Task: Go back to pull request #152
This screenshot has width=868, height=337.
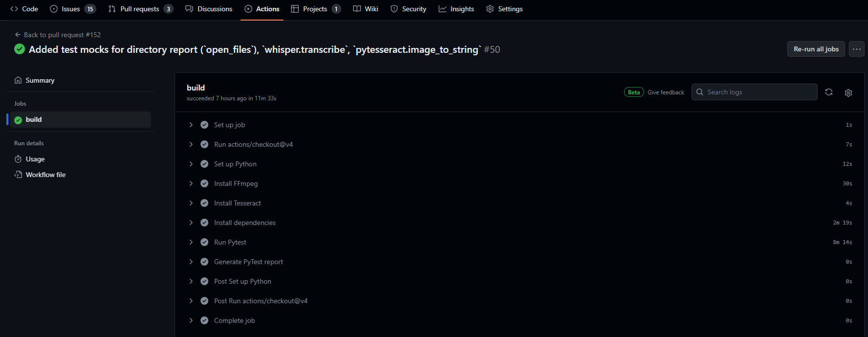Action: pyautogui.click(x=58, y=35)
